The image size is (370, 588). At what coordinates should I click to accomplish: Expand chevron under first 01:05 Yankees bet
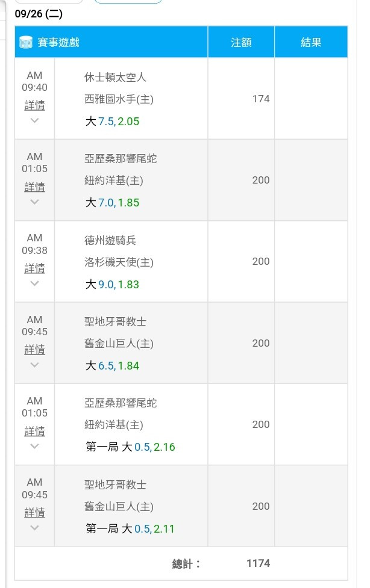(x=34, y=202)
